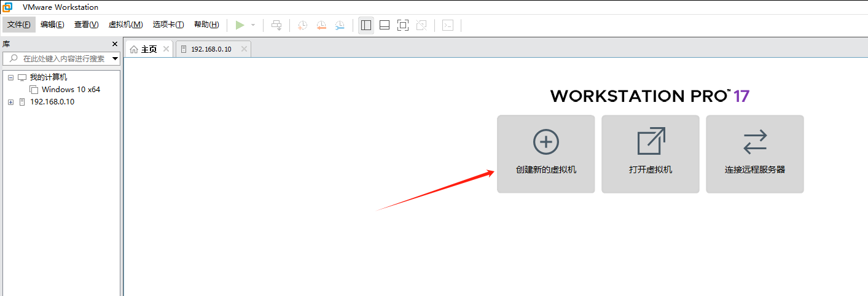Open the 文件(F) menu
The height and width of the screenshot is (296, 868).
[19, 25]
